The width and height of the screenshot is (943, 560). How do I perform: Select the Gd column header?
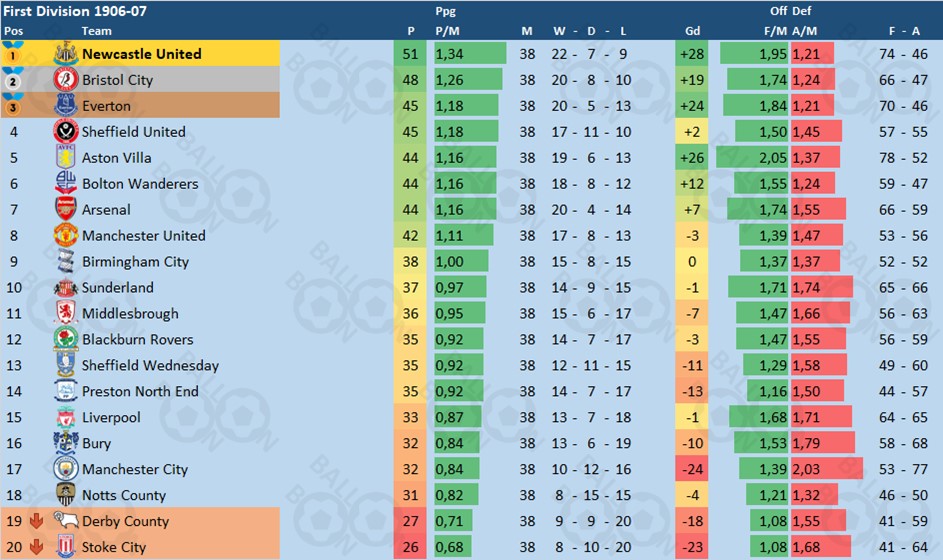(x=692, y=31)
